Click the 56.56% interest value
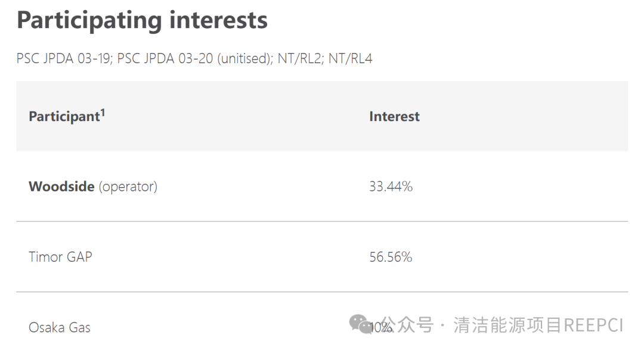This screenshot has height=351, width=644. 391,257
